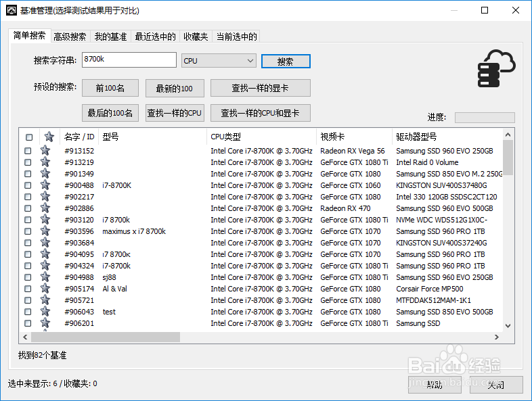Viewport: 532px width, 401px height.
Task: Click the scroll up arrow of list
Action: (508, 135)
